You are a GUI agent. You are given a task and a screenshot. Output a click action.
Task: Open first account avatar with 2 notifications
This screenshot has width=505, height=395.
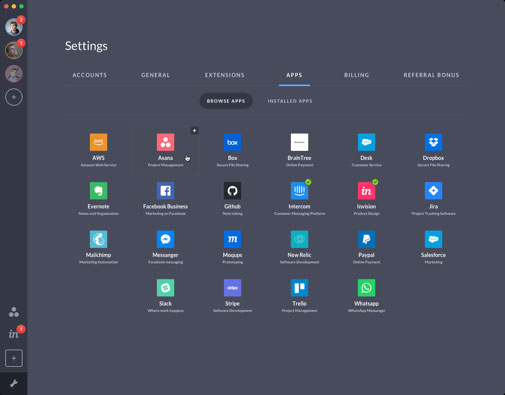point(14,27)
